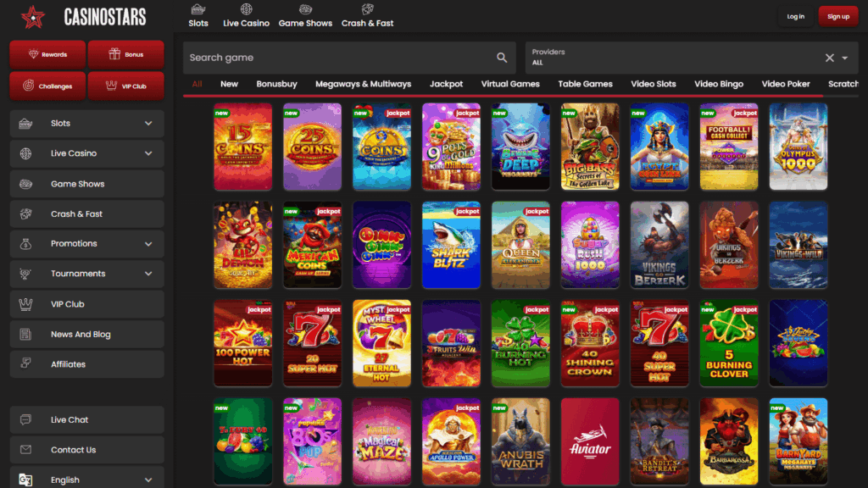This screenshot has width=868, height=488.
Task: Click the Slots sidebar icon
Action: point(25,124)
